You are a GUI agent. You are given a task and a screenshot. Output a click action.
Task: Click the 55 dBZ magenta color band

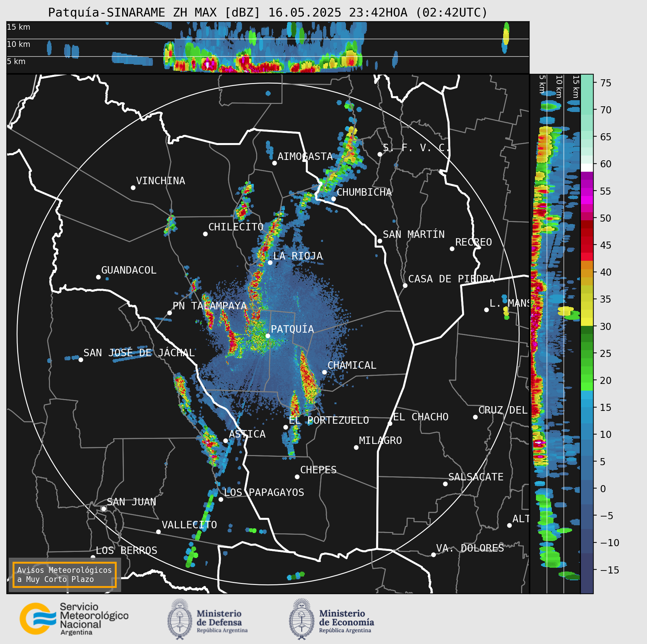pyautogui.click(x=587, y=191)
